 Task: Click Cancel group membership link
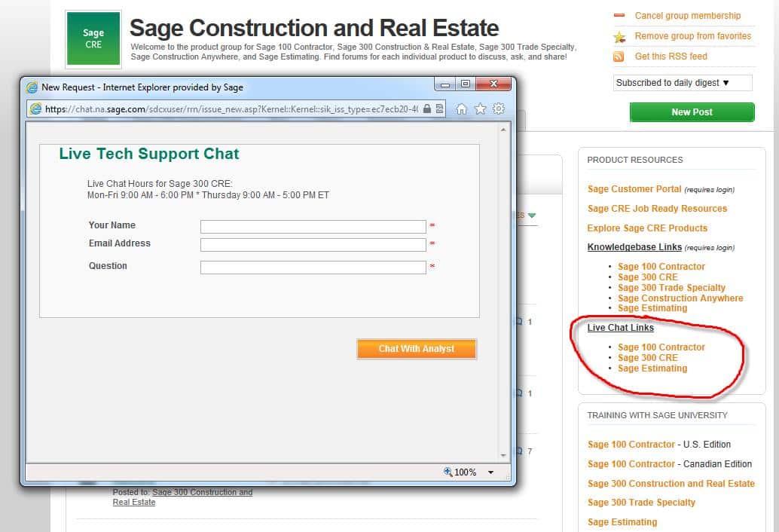[688, 16]
